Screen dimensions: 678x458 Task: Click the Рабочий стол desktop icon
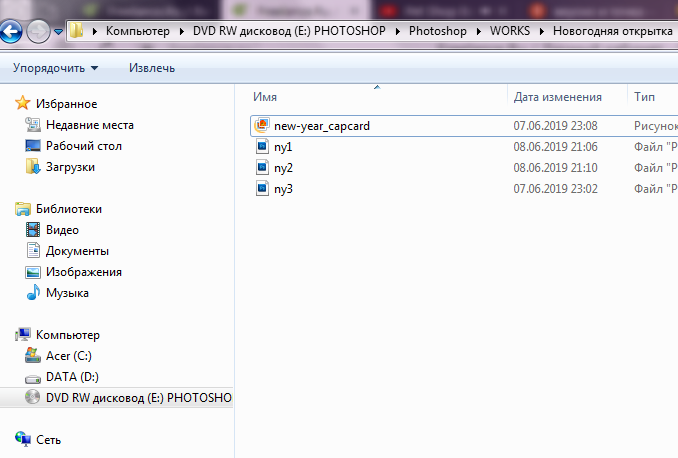click(x=33, y=146)
